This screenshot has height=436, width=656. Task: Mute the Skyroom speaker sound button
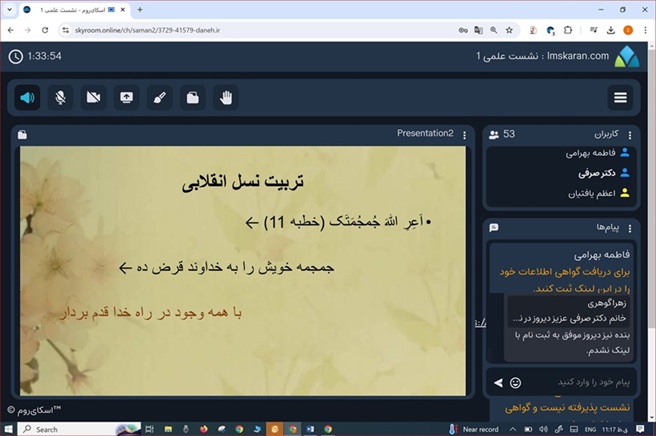27,98
